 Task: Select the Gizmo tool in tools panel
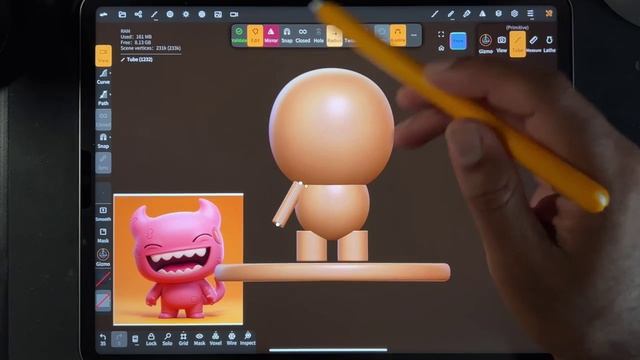(x=485, y=44)
